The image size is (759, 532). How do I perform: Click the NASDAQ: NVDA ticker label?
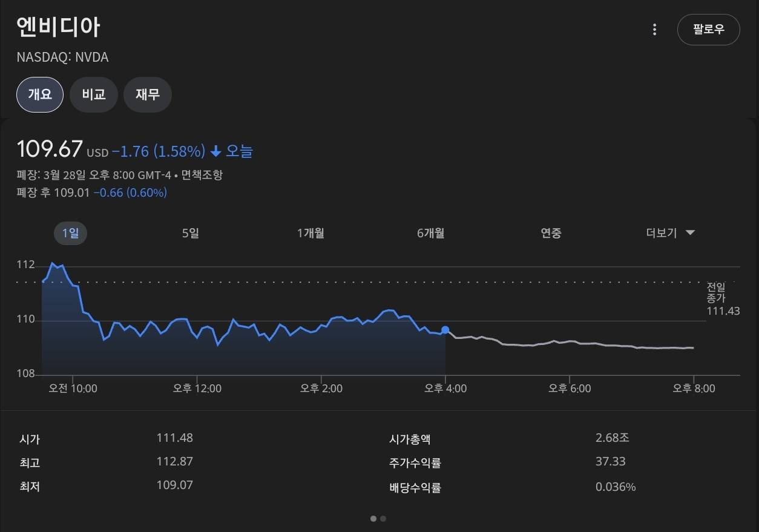click(x=62, y=57)
